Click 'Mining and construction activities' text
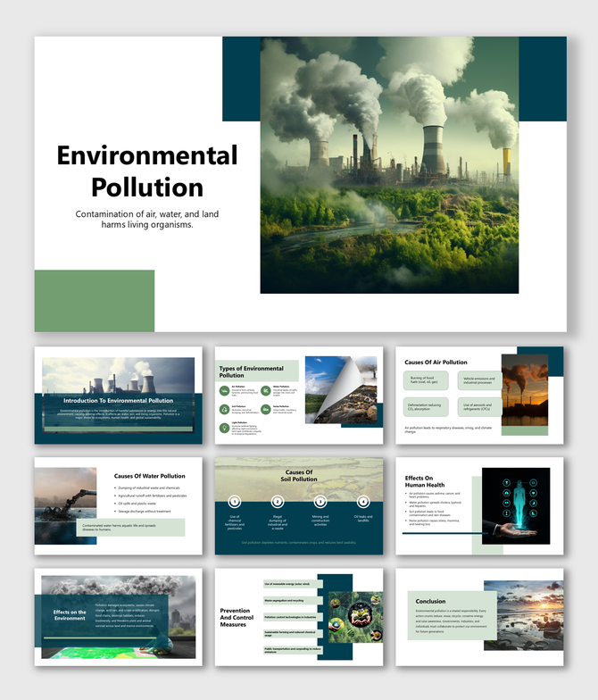Image resolution: width=598 pixels, height=700 pixels. tap(320, 521)
